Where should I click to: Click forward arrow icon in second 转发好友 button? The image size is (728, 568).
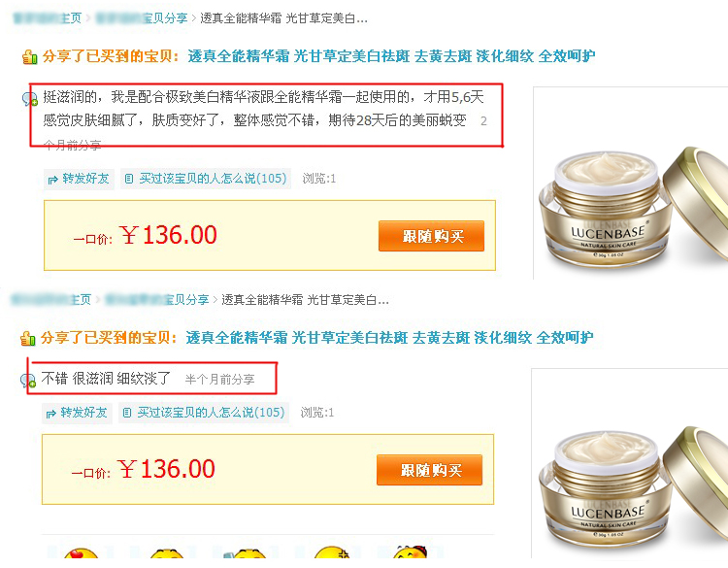point(51,414)
